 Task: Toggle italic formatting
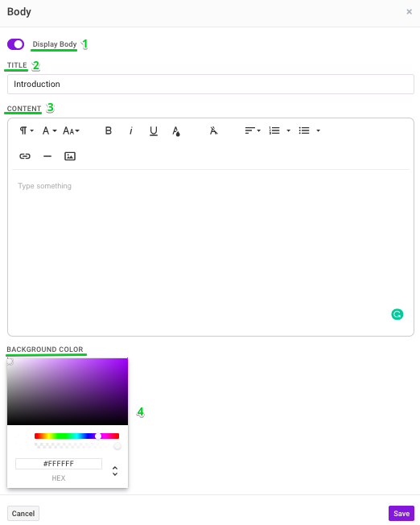click(131, 130)
